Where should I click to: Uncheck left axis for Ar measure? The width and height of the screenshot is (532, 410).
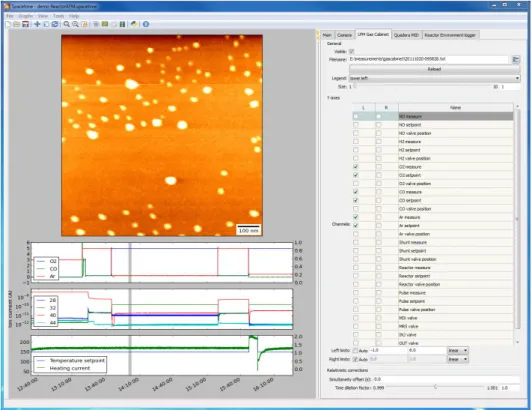point(356,217)
